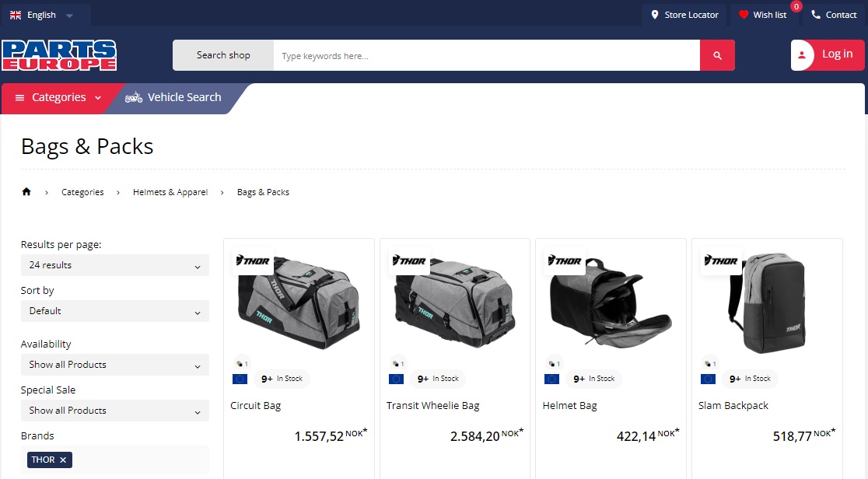The height and width of the screenshot is (479, 868).
Task: Click the Store Locator pin icon
Action: pyautogui.click(x=655, y=15)
